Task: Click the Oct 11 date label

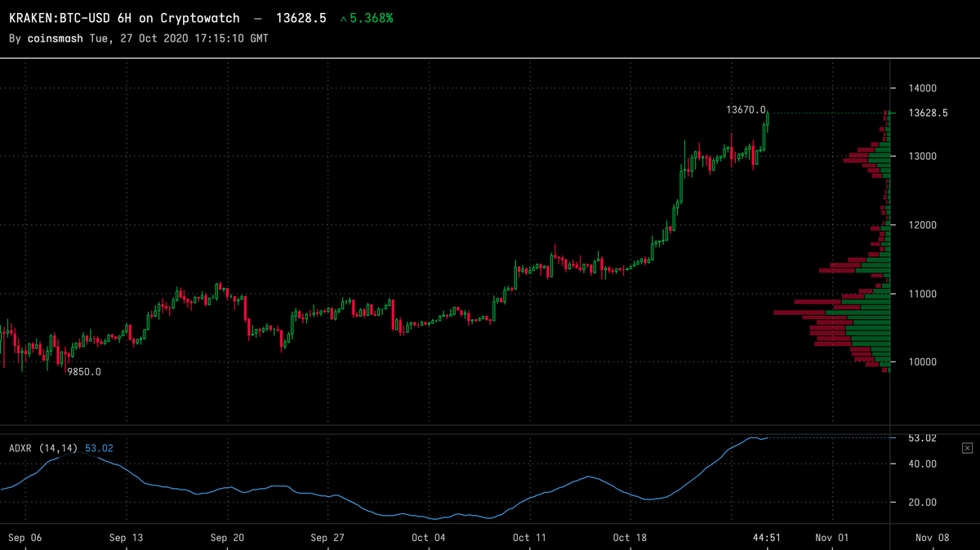Action: pos(530,538)
